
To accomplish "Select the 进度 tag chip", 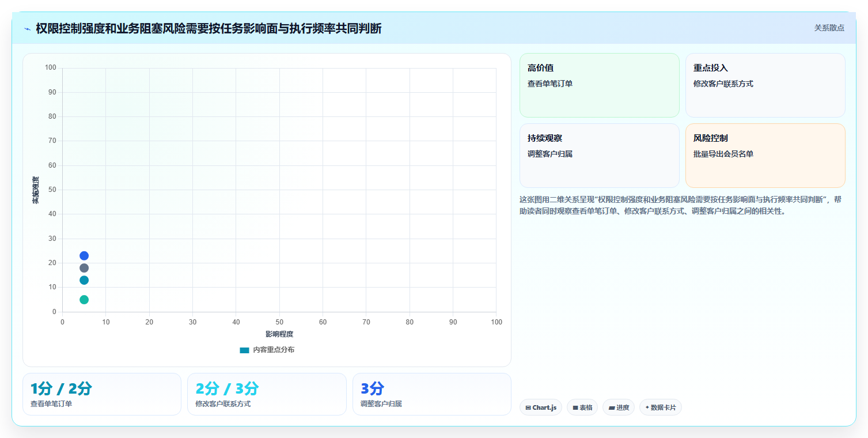I will point(619,407).
